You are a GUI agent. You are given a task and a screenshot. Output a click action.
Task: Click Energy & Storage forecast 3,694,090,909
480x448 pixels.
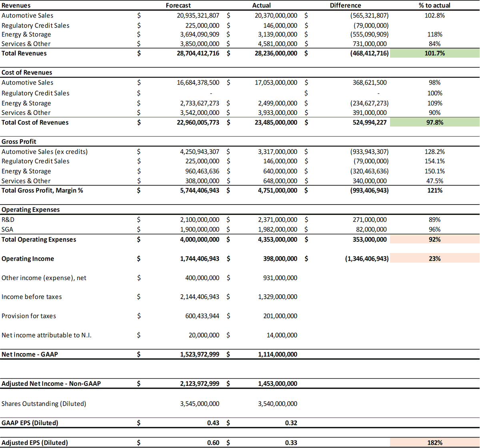coord(200,34)
